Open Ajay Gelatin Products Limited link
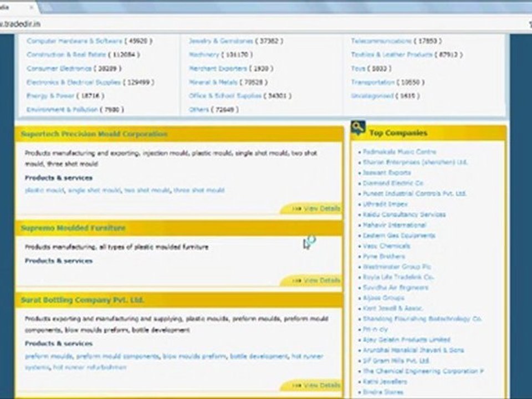Image resolution: width=532 pixels, height=399 pixels. pyautogui.click(x=406, y=340)
